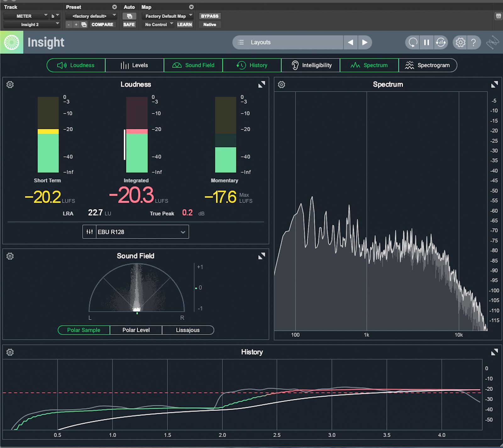Open the global settings gear in header
The image size is (503, 448).
point(460,42)
